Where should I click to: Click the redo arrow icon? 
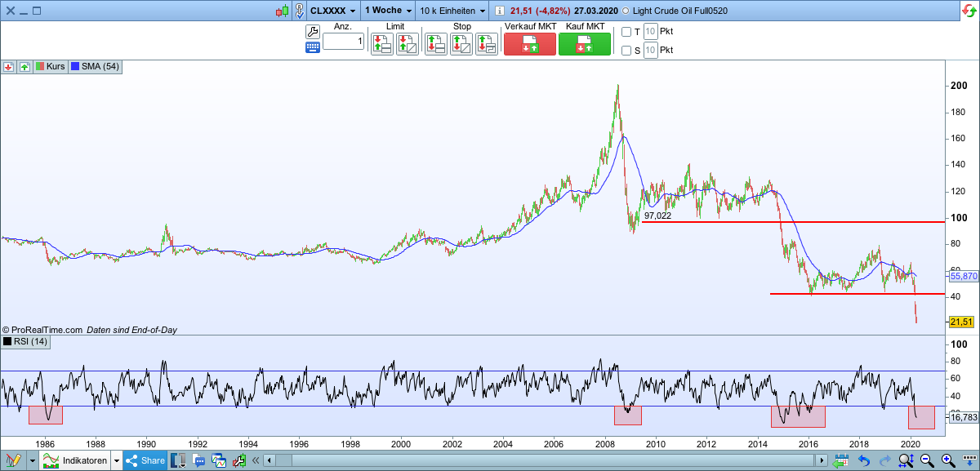click(885, 460)
